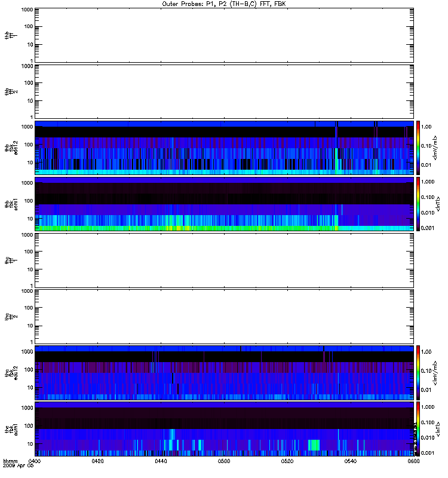Select the "0520" time axis label
This screenshot has height=478, width=448.
coord(287,461)
